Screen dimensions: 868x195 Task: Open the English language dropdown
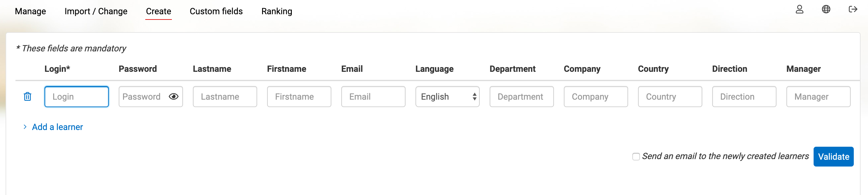(447, 97)
